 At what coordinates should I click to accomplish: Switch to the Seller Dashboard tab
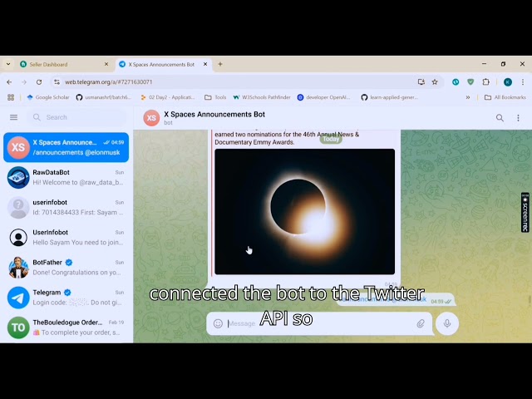63,65
